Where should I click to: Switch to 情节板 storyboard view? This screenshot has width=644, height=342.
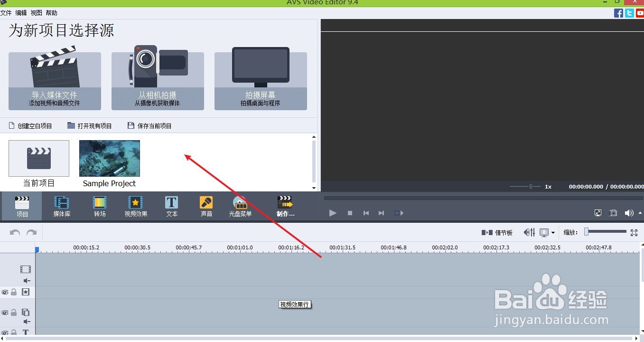click(497, 232)
